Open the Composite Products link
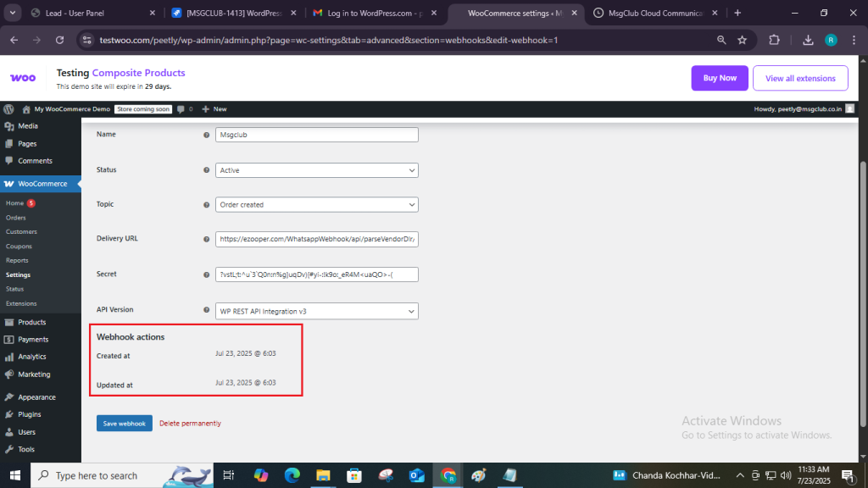This screenshot has height=488, width=868. pos(138,73)
